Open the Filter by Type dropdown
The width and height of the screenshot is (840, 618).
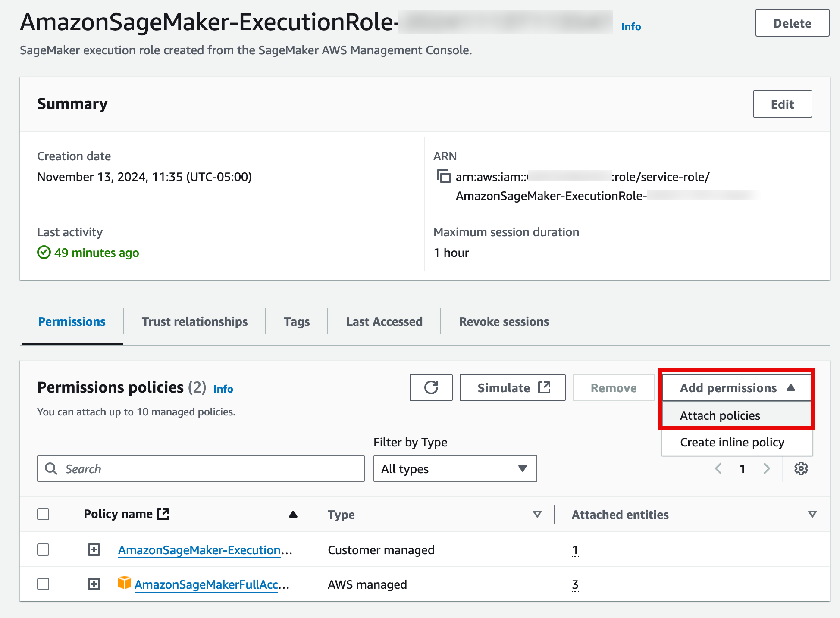pyautogui.click(x=455, y=468)
